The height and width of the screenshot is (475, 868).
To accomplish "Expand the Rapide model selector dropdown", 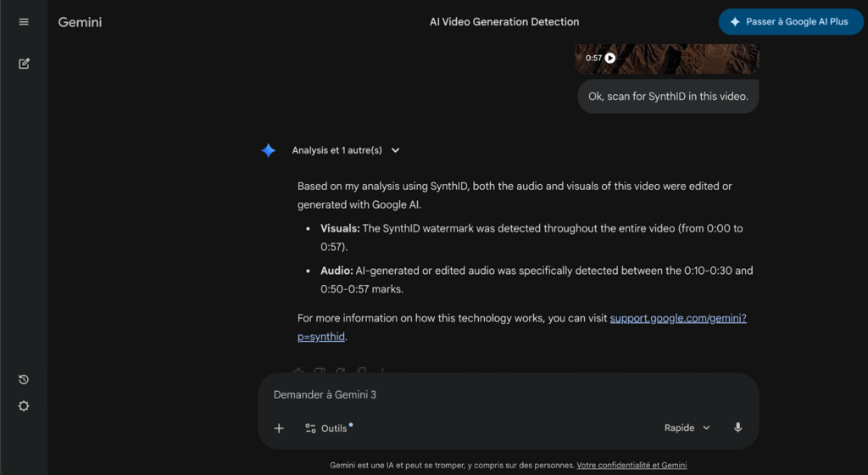I will (687, 428).
